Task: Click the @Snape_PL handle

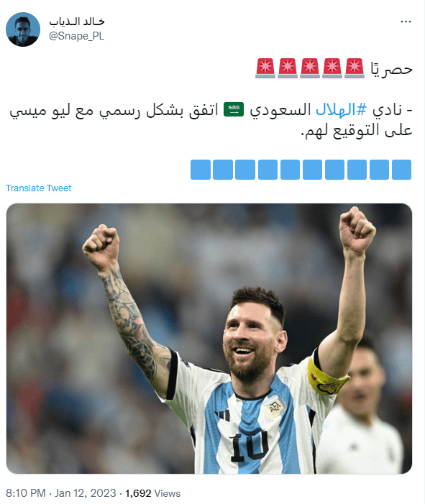Action: click(x=76, y=36)
